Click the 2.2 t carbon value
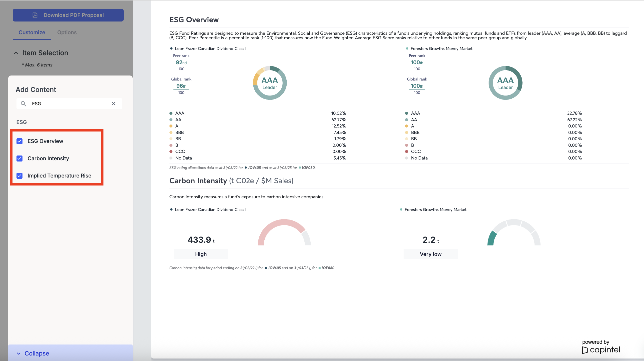Image resolution: width=644 pixels, height=361 pixels. tap(431, 240)
